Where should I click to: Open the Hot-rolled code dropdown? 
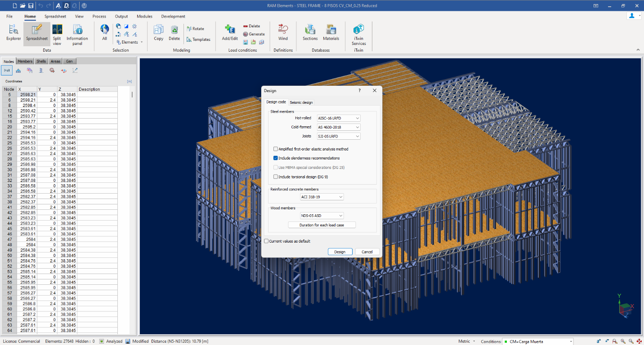tap(339, 118)
